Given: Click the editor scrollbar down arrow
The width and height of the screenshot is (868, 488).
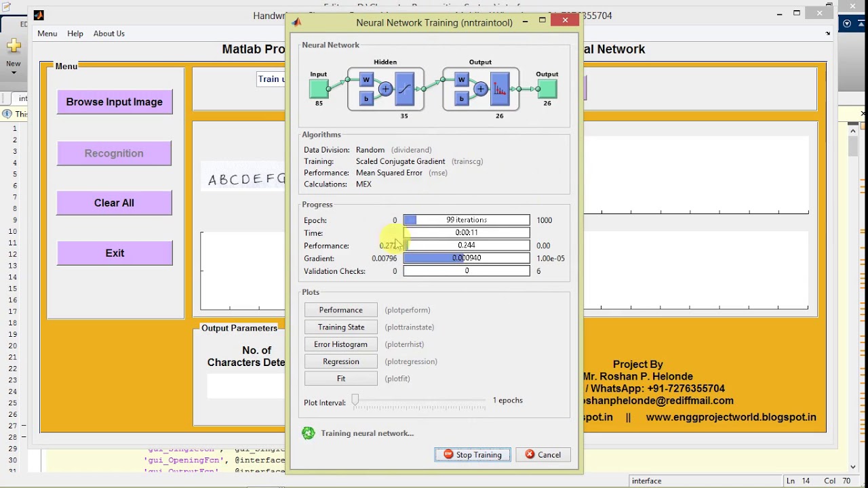Looking at the screenshot, I should (853, 466).
